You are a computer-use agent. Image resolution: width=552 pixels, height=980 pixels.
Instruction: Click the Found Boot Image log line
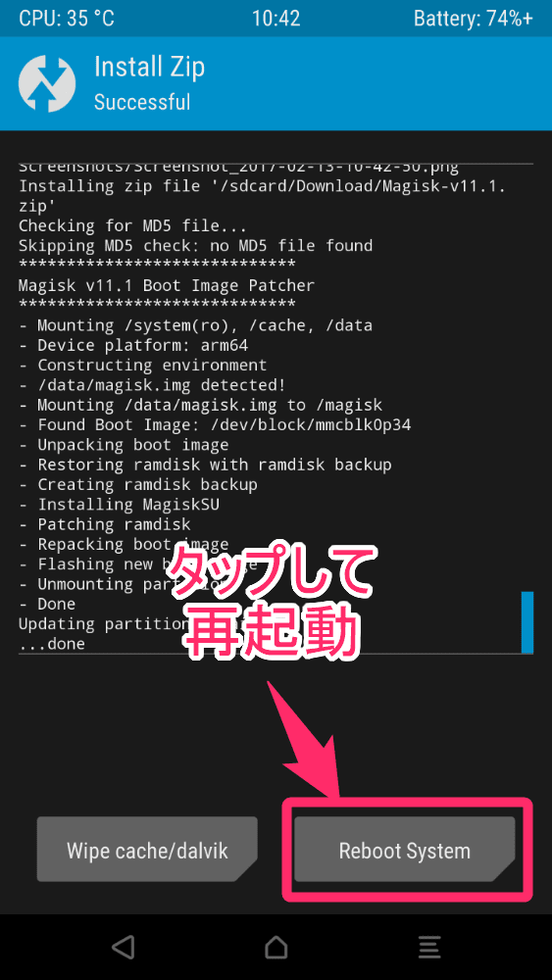pos(215,425)
